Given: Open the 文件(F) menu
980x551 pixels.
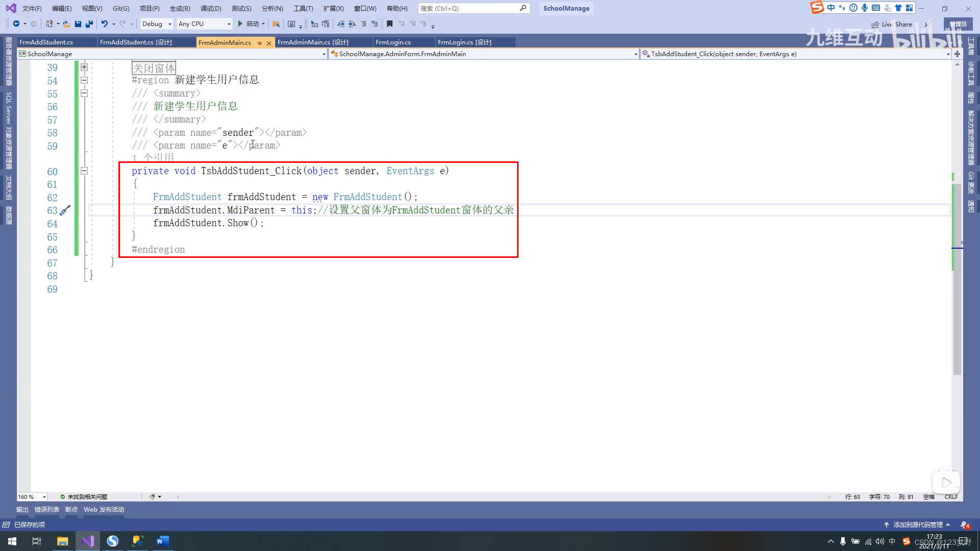Looking at the screenshot, I should 32,8.
